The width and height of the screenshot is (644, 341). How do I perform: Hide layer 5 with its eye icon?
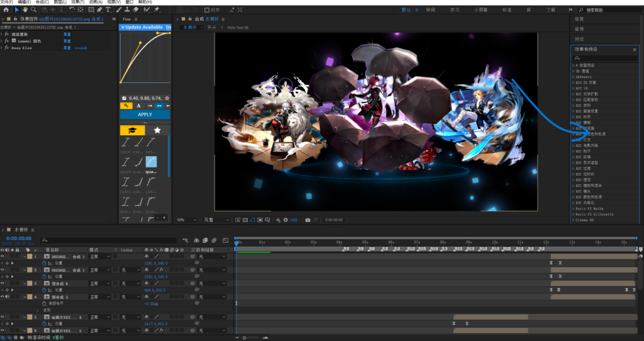tap(3, 317)
